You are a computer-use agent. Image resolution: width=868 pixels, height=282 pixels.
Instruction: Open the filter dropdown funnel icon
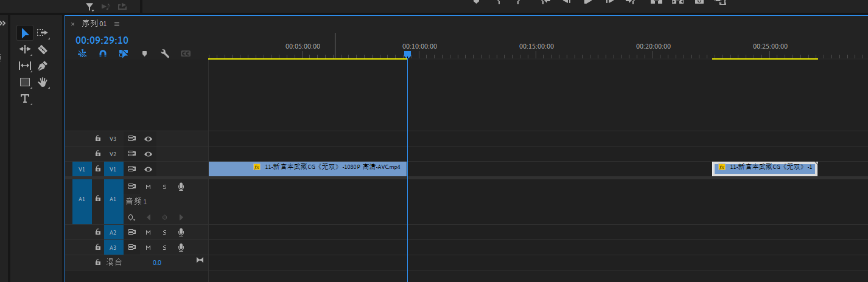[89, 7]
